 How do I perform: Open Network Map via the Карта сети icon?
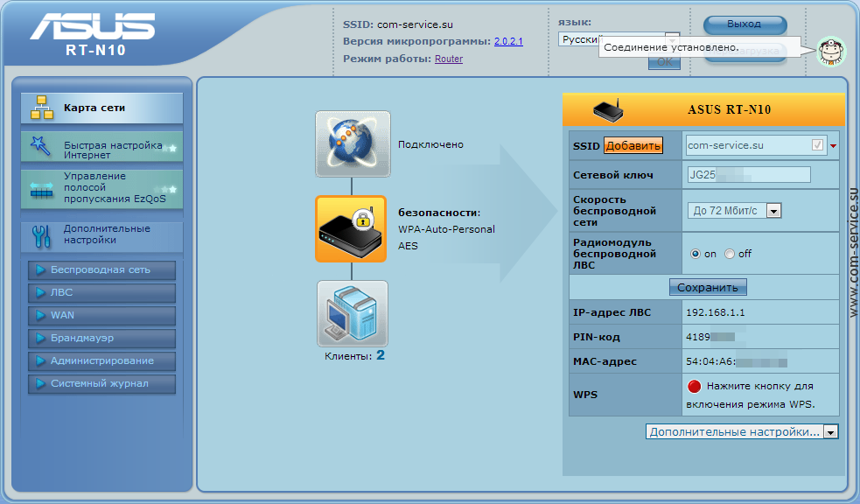[x=42, y=108]
